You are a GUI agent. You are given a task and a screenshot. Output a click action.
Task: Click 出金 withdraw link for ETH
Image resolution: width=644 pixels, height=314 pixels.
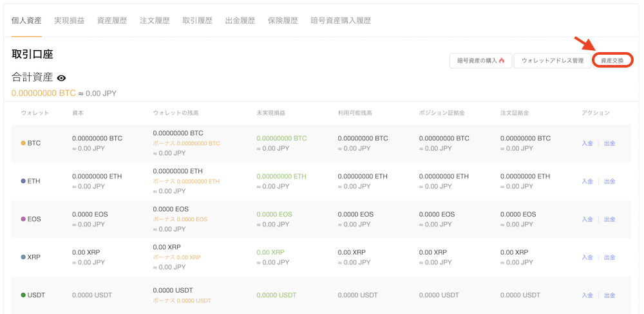[609, 181]
